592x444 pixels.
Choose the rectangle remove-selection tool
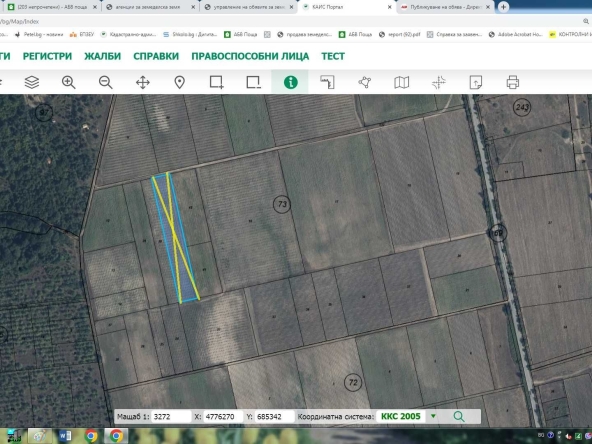pyautogui.click(x=253, y=82)
